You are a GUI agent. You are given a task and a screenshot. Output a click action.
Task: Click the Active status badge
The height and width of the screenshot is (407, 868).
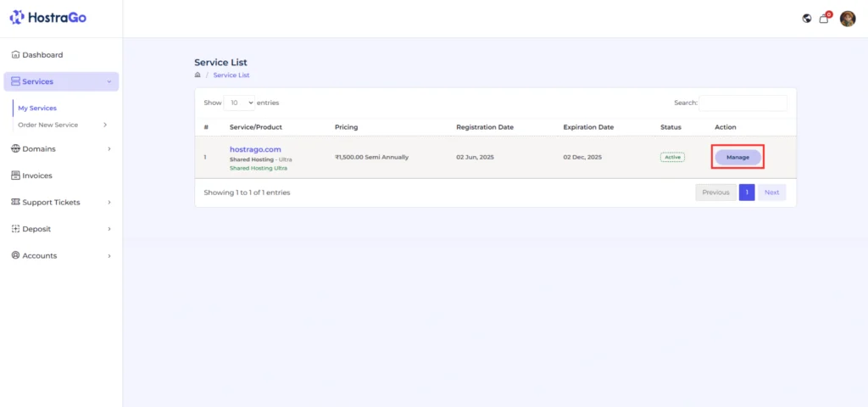point(672,157)
